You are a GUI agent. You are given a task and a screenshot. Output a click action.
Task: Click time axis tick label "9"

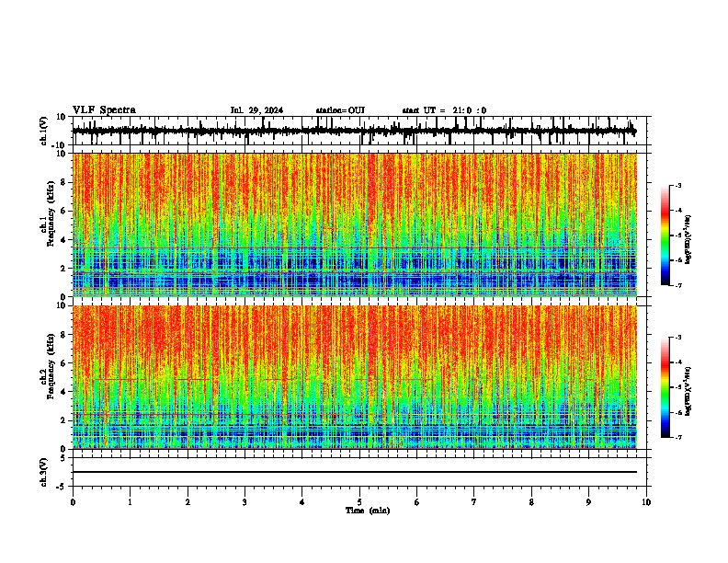[x=588, y=502]
